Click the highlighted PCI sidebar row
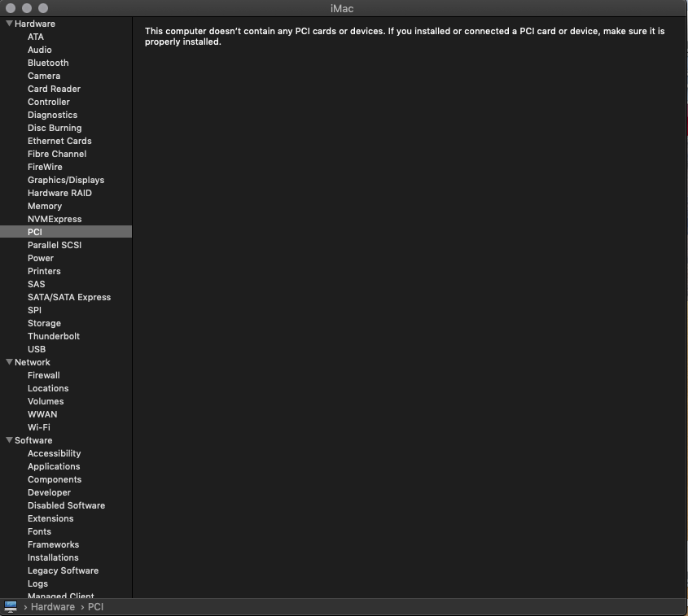This screenshot has height=616, width=688. tap(66, 232)
